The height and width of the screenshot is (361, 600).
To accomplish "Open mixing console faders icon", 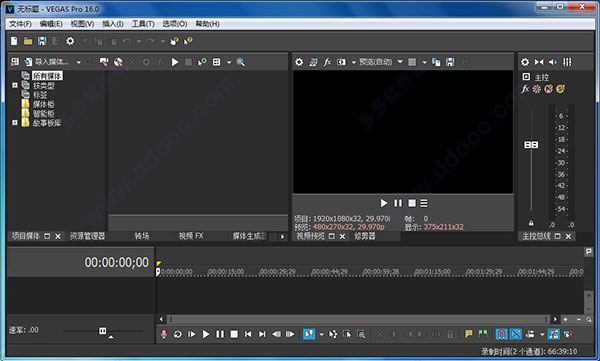I will click(x=567, y=62).
